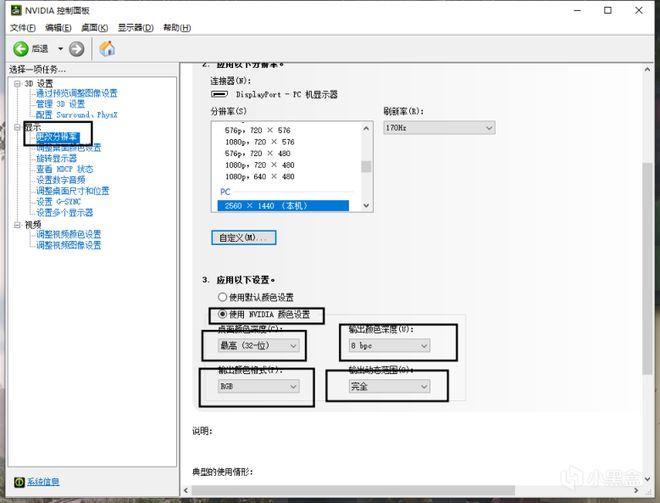The width and height of the screenshot is (660, 503).
Task: Click the green Back arrow icon
Action: [x=20, y=48]
